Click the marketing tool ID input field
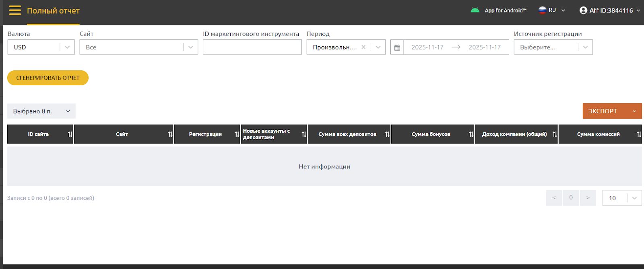Image resolution: width=644 pixels, height=269 pixels. pos(252,47)
